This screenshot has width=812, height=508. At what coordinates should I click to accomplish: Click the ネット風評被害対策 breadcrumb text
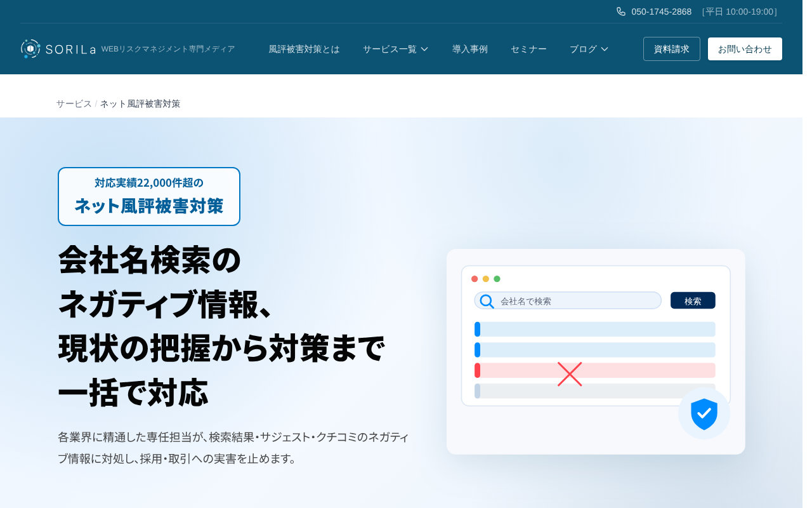tap(140, 104)
